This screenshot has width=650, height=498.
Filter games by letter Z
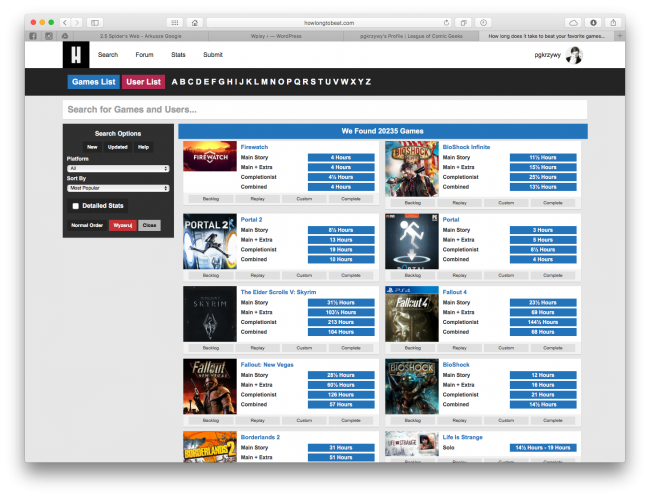(x=368, y=82)
